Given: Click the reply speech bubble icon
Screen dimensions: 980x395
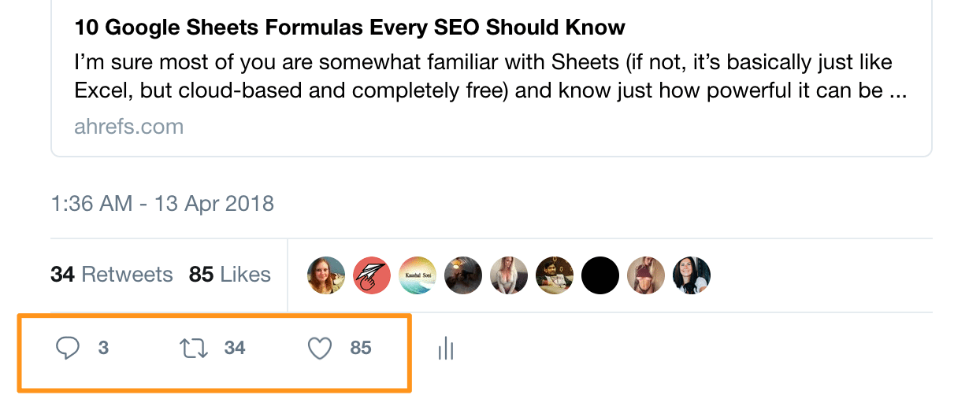Looking at the screenshot, I should tap(69, 348).
